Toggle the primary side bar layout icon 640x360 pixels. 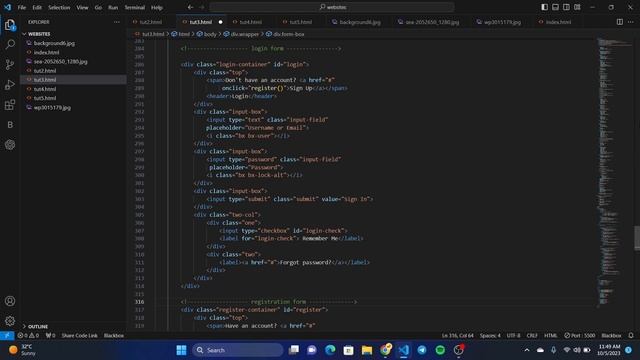(544, 7)
